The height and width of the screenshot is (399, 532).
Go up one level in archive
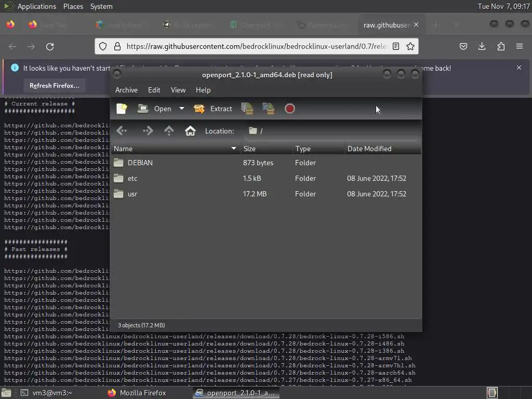pyautogui.click(x=169, y=131)
